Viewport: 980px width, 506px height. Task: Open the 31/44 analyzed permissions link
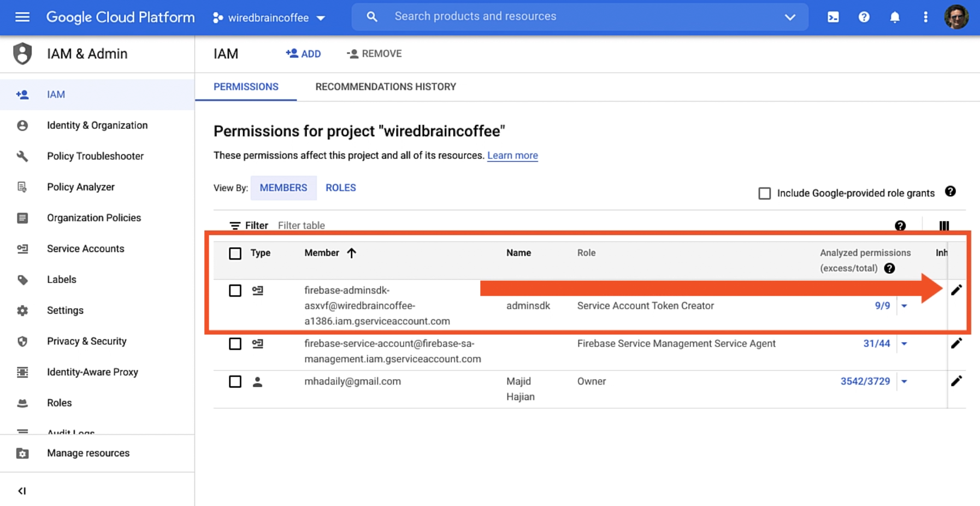coord(876,344)
